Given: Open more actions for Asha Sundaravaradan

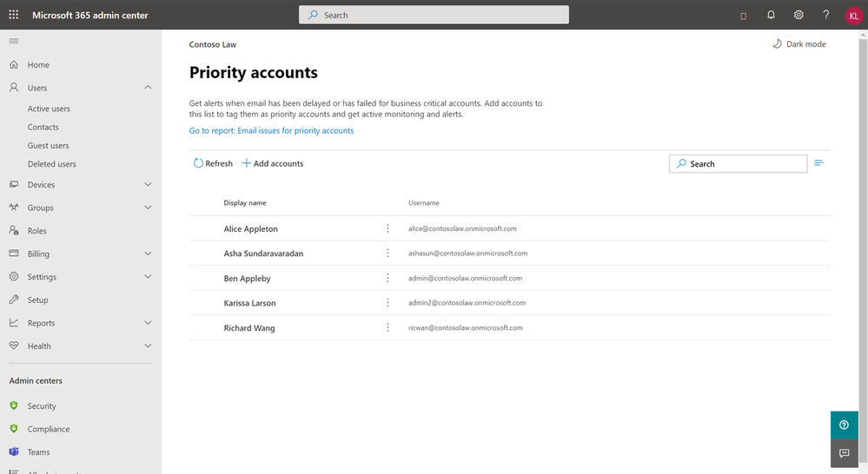Looking at the screenshot, I should coord(388,253).
